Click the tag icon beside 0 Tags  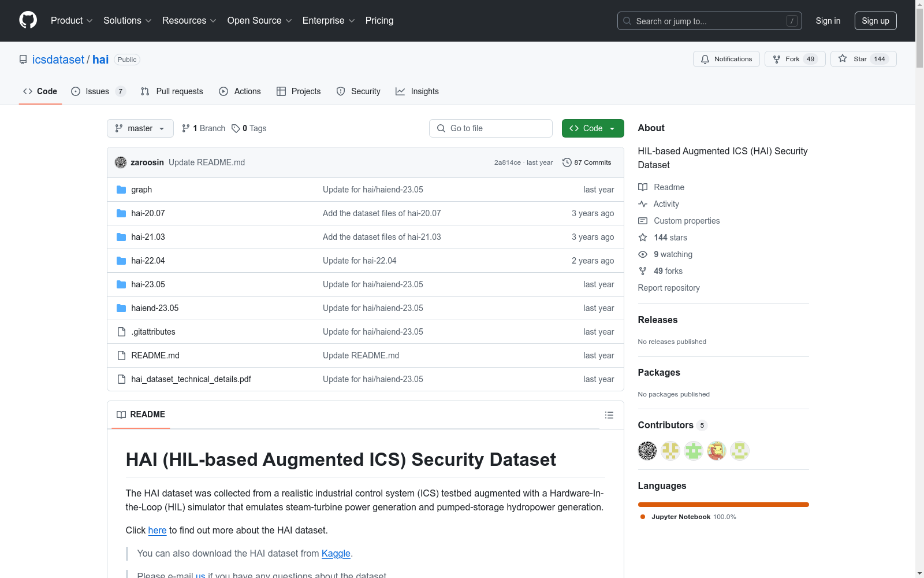[x=236, y=128]
